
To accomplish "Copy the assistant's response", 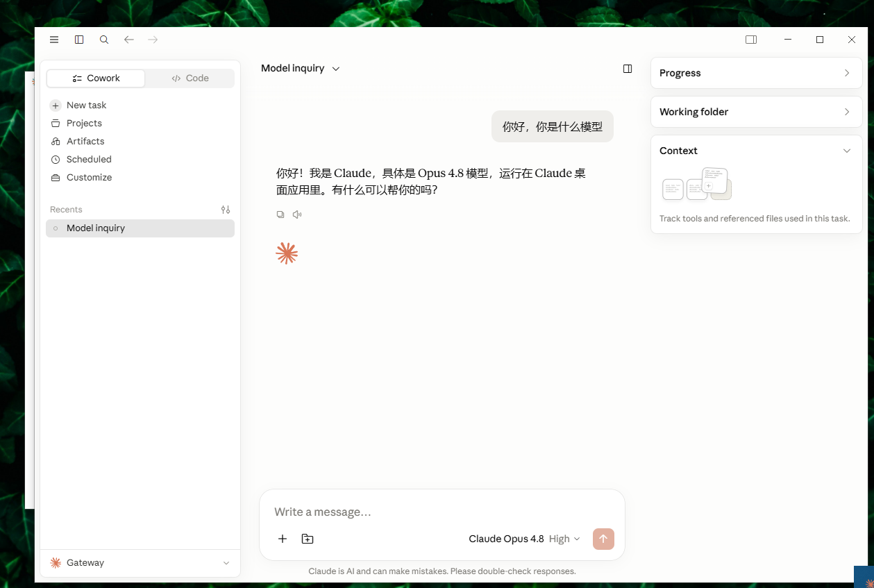I will coord(280,215).
